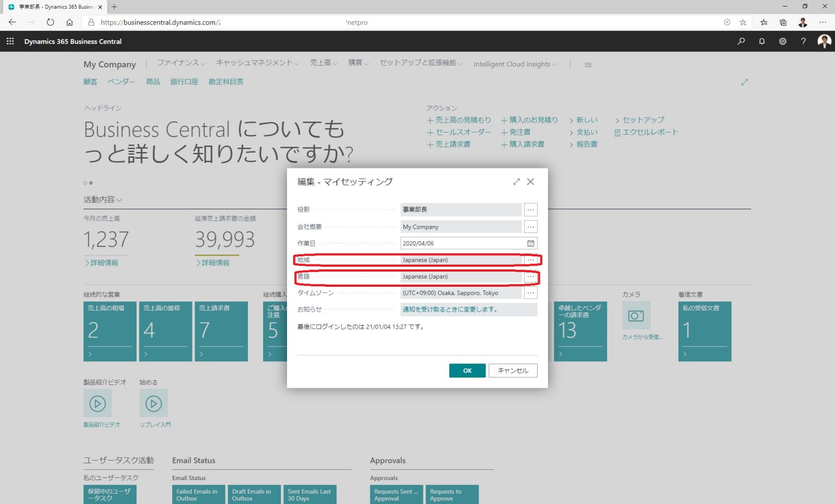Expand the 支払い action group
This screenshot has height=504, width=835.
coord(583,132)
